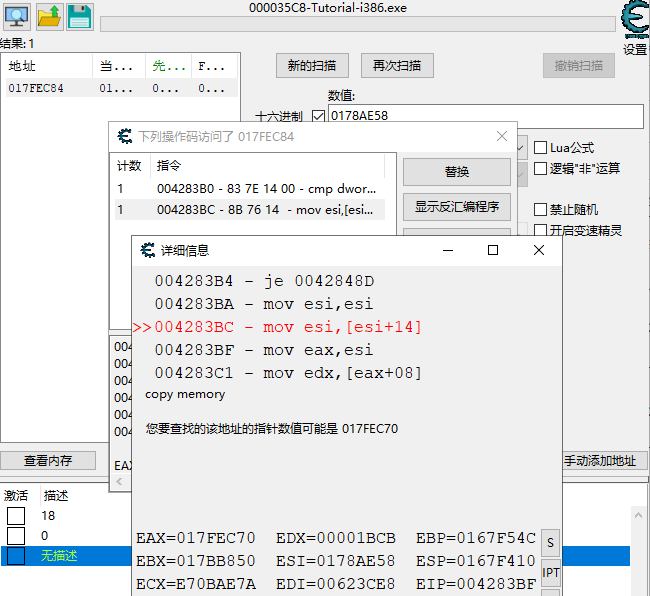Select highlighted line 004283BC mov esi,[esi+14]
This screenshot has height=596, width=650.
click(x=278, y=327)
